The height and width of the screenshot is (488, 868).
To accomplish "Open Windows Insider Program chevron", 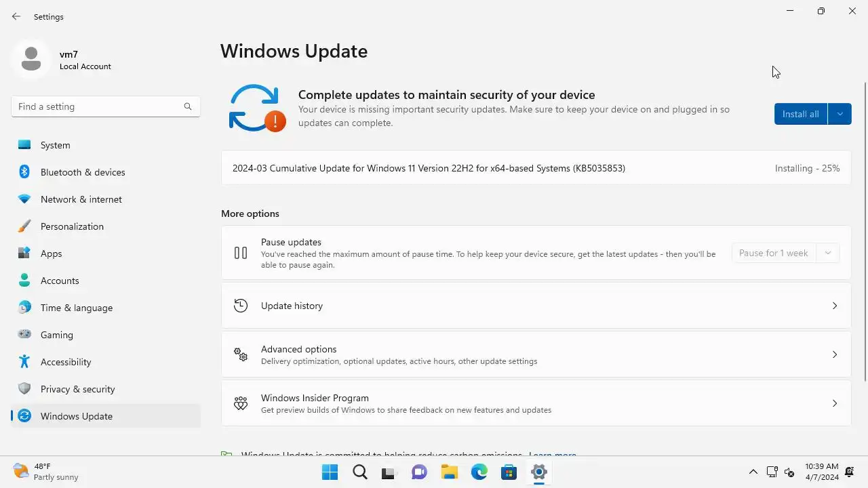I will click(835, 403).
